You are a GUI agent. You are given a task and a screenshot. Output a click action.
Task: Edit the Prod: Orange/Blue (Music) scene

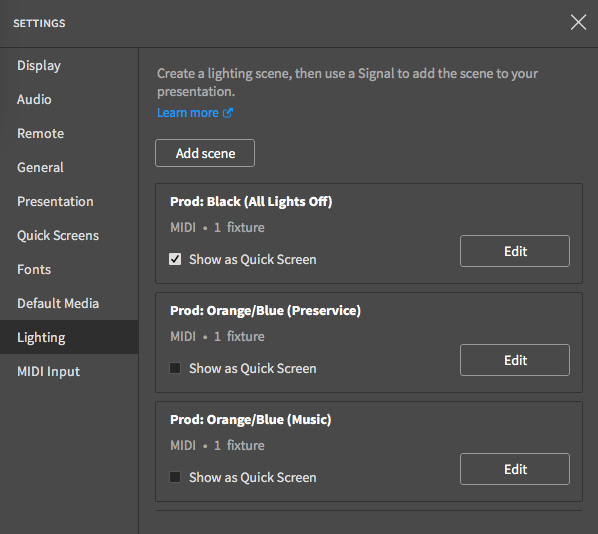[x=515, y=469]
